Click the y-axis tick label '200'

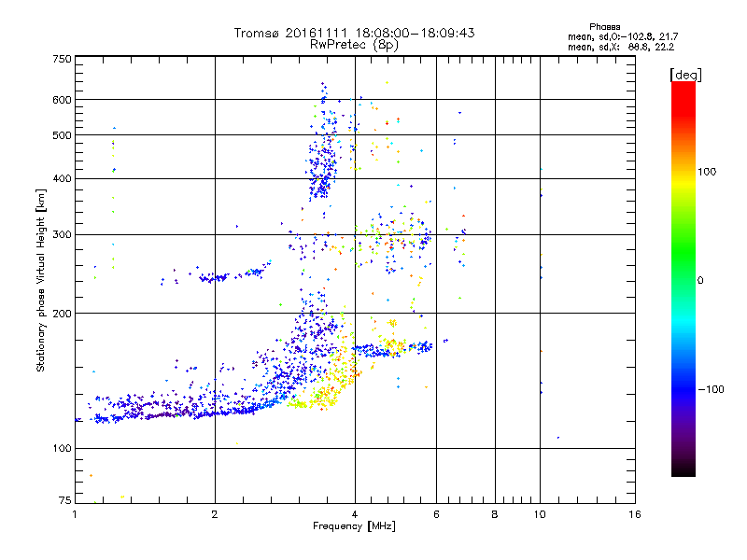[x=62, y=314]
